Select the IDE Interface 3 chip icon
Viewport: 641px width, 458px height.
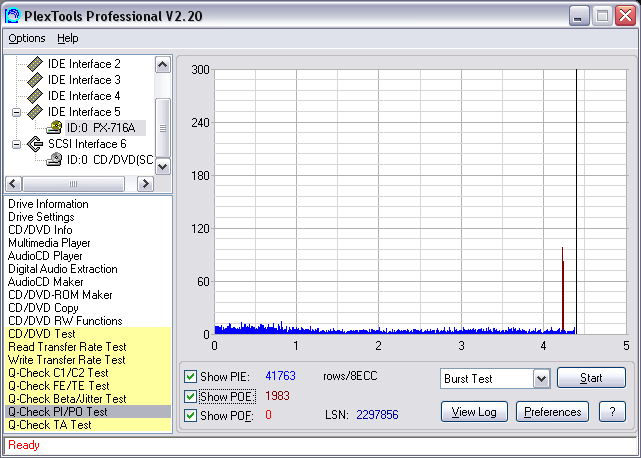[35, 80]
